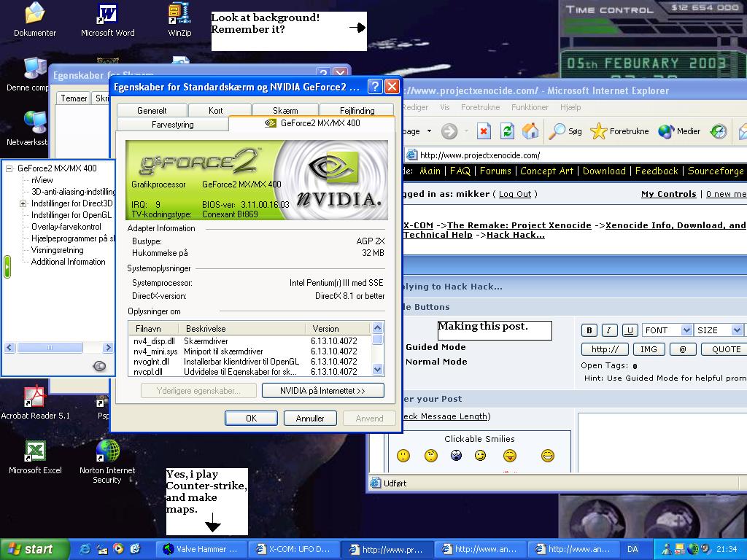Click the History clock icon in IE toolbar
The image size is (747, 560).
[719, 131]
